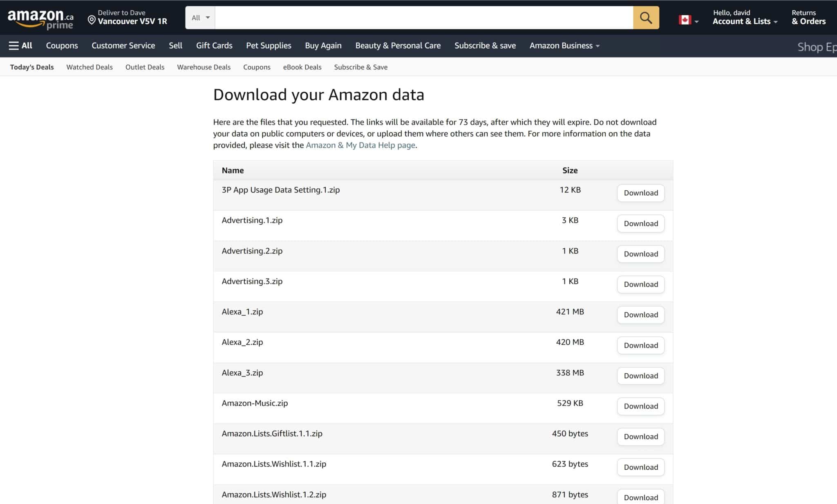Click the Returns & Orders icon area
The image size is (837, 504).
(x=808, y=17)
